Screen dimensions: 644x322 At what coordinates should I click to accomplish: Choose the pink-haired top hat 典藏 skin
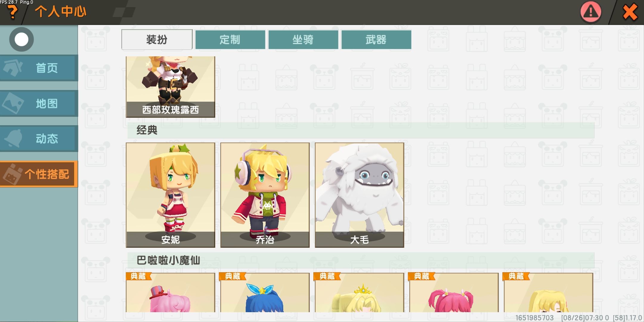[x=171, y=292]
